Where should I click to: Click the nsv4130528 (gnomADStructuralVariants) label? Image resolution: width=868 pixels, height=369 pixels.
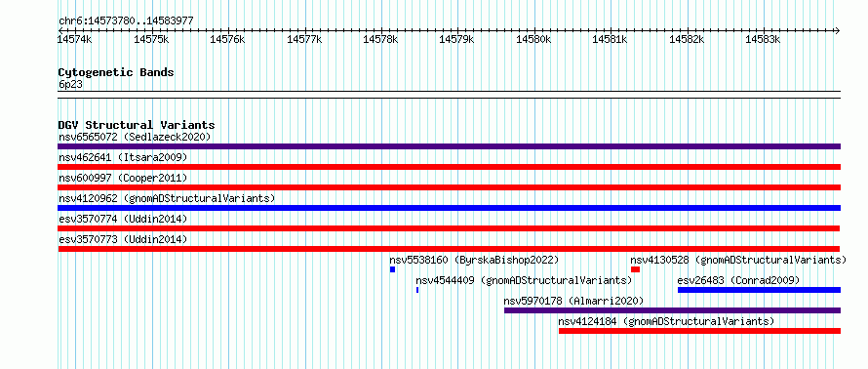[739, 260]
